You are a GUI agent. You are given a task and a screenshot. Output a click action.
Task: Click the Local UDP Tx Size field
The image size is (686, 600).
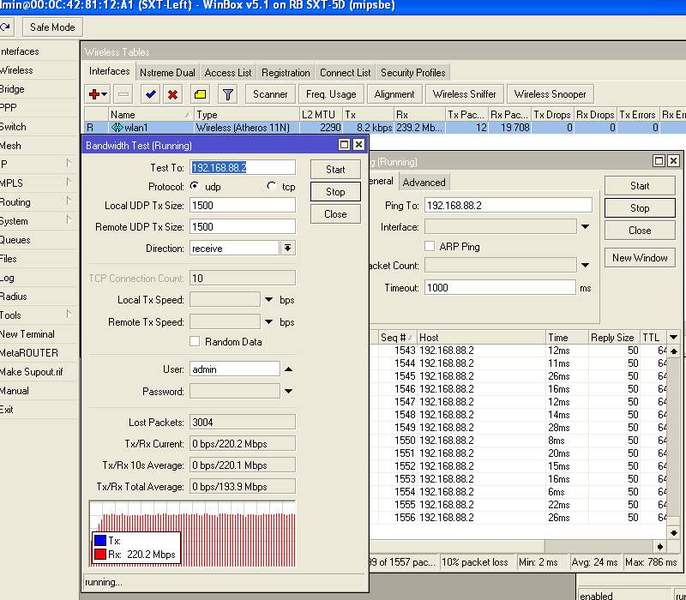tap(242, 205)
